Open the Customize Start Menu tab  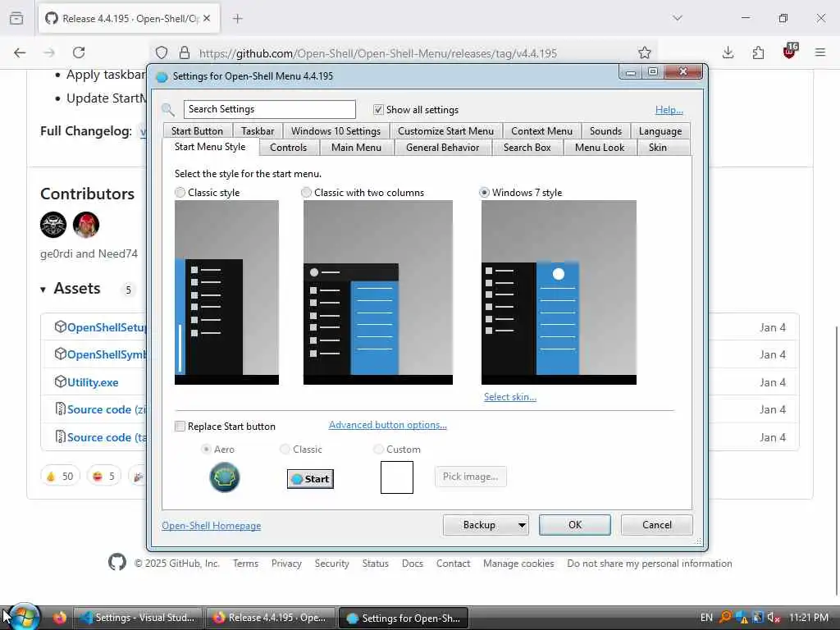point(445,131)
